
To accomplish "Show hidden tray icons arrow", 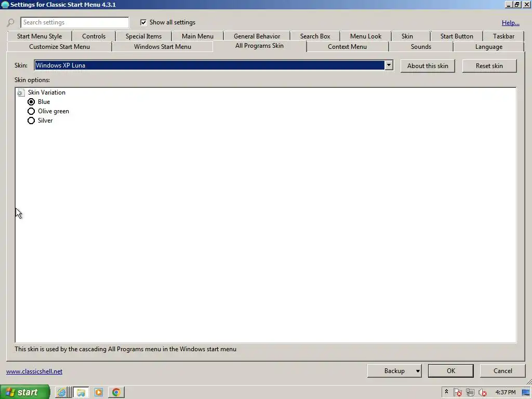I will coord(446,392).
